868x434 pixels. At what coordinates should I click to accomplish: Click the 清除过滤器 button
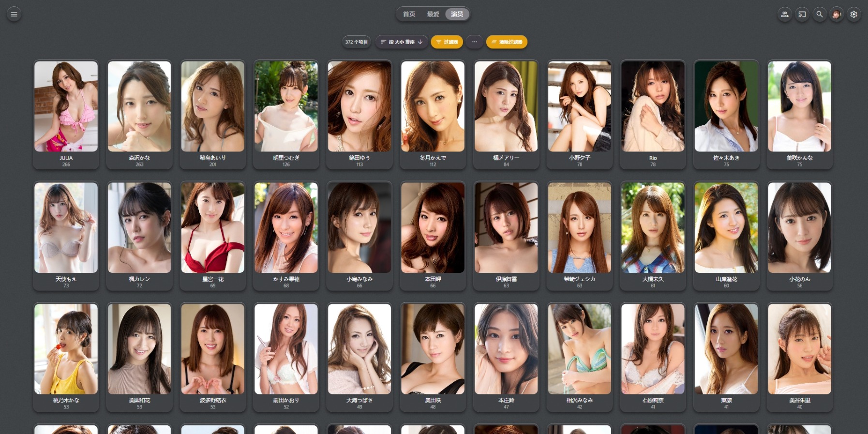tap(507, 42)
